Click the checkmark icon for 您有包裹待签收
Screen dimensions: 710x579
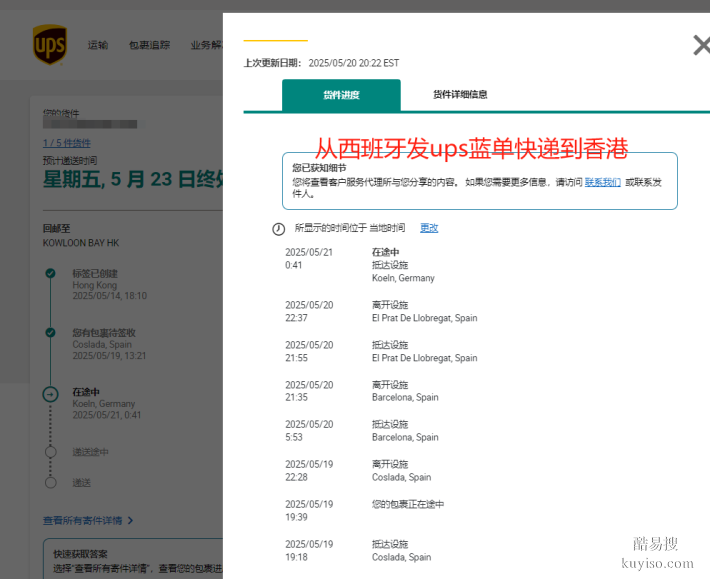coord(50,333)
